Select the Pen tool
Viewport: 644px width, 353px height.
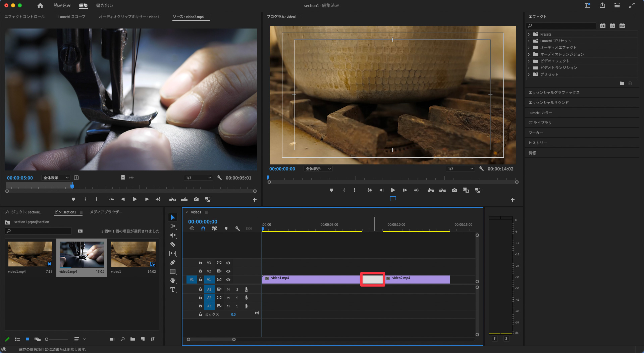(173, 262)
